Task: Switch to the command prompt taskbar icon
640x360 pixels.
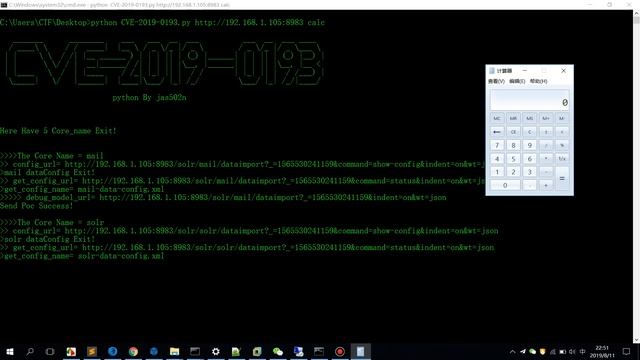Action: point(319,351)
